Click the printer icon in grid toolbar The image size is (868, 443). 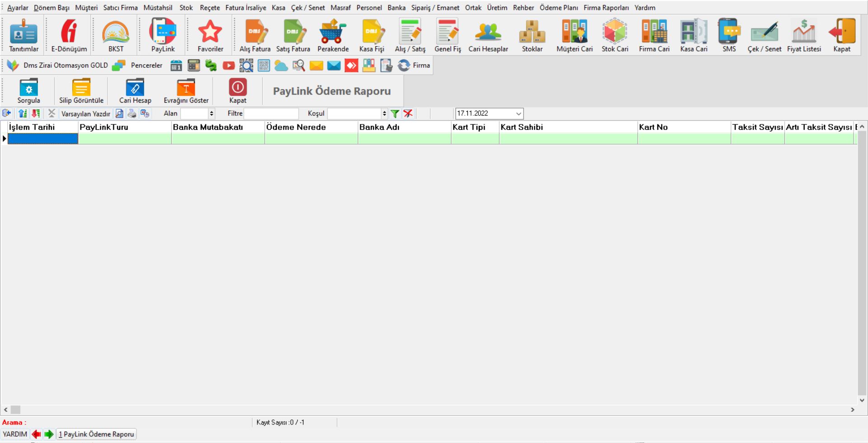coord(132,114)
